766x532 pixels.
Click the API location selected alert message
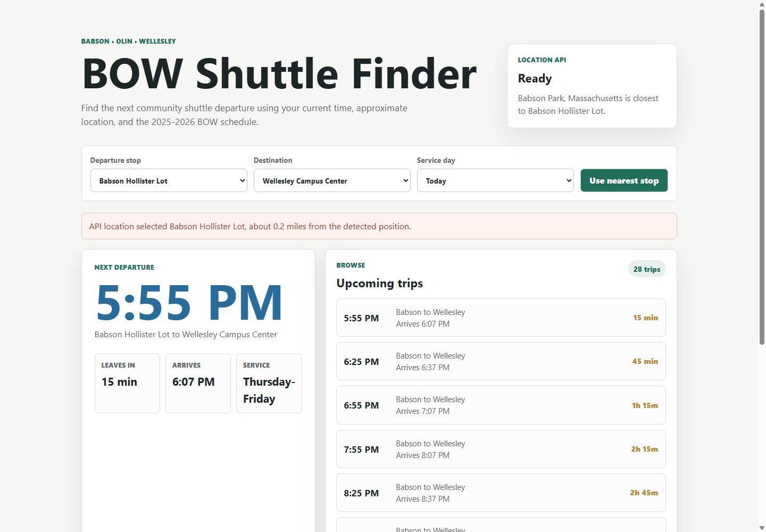pos(379,226)
